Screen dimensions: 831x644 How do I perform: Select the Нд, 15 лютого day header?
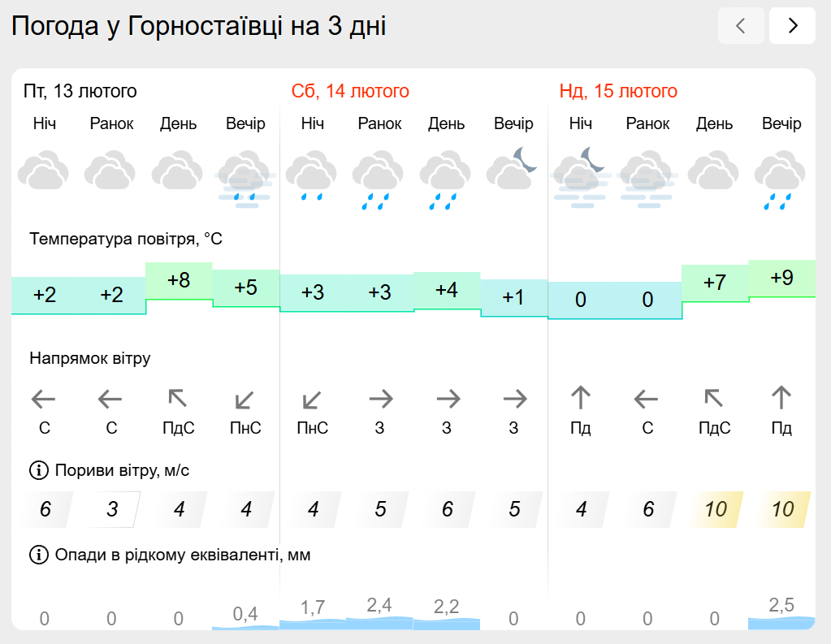pos(618,91)
